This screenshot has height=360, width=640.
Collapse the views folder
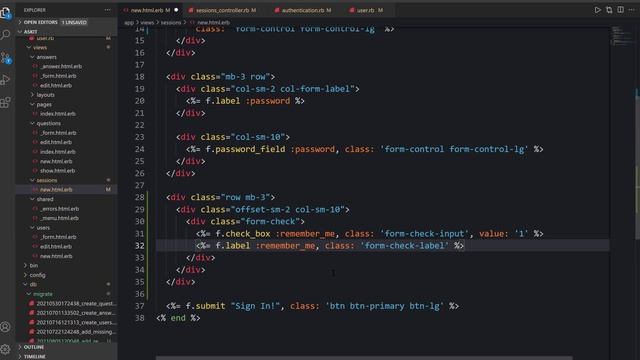click(x=29, y=47)
